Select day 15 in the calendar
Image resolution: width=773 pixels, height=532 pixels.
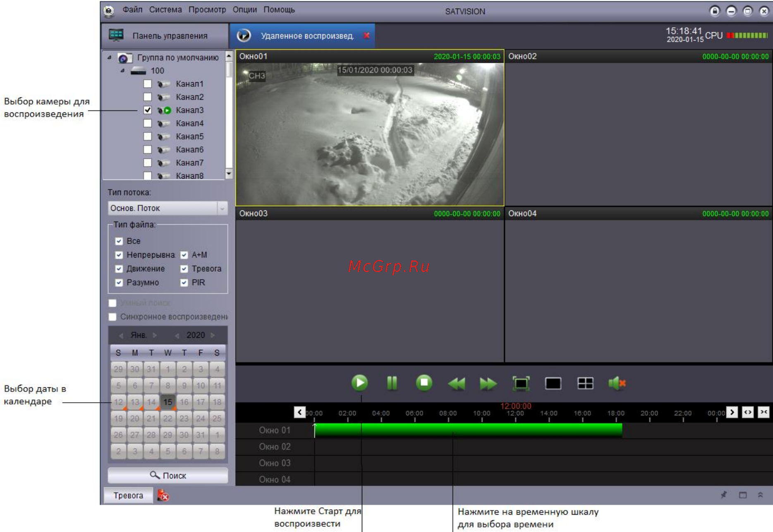(x=168, y=402)
